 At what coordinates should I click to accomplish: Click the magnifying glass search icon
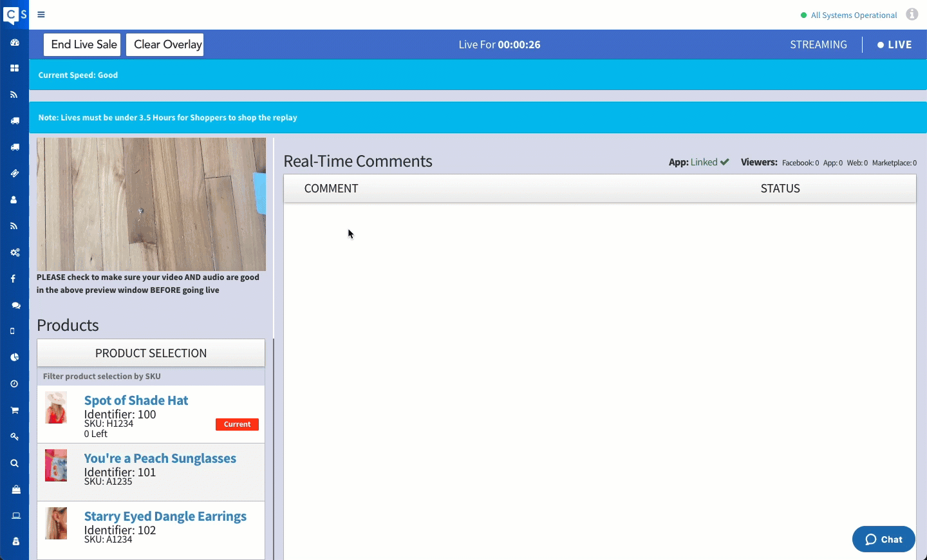(14, 463)
